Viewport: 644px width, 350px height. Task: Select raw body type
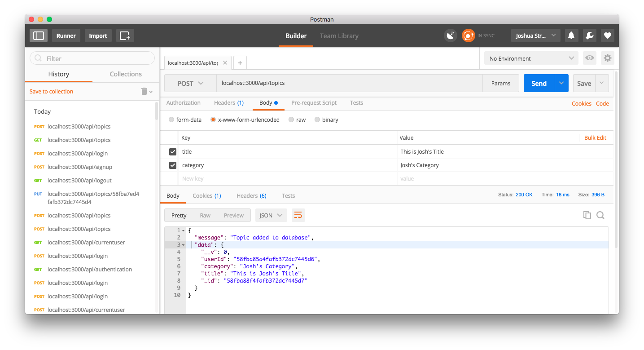[x=291, y=120]
